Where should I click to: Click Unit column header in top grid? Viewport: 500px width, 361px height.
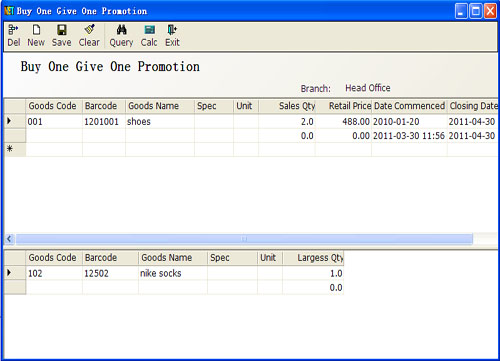(246, 106)
